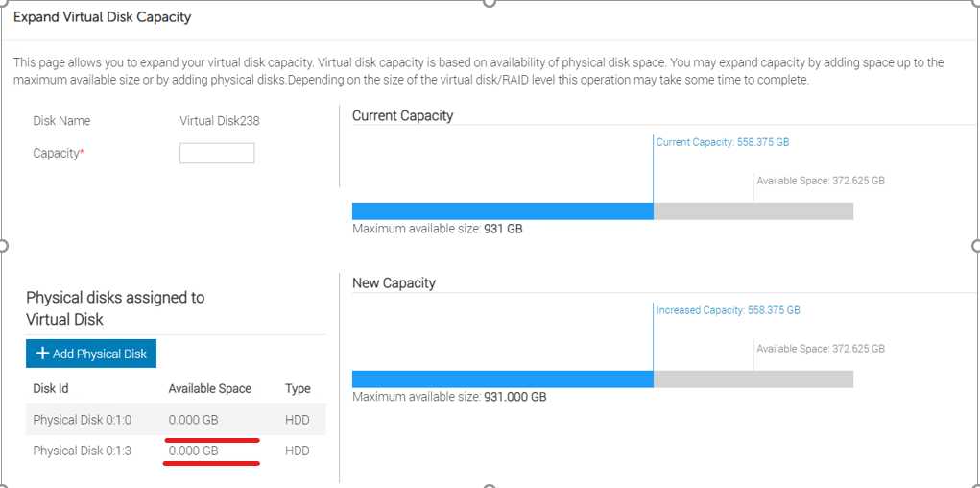The image size is (980, 488).
Task: Click the Available Space table column header
Action: [209, 389]
